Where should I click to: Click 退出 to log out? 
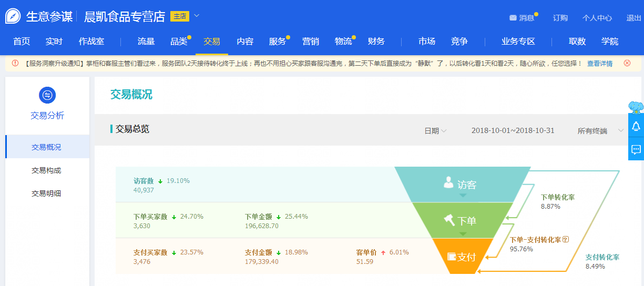coord(634,18)
